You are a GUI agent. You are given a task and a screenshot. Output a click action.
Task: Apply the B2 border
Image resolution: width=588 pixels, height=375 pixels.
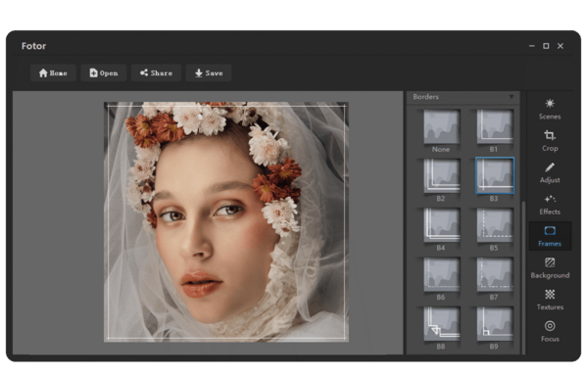[x=441, y=175]
